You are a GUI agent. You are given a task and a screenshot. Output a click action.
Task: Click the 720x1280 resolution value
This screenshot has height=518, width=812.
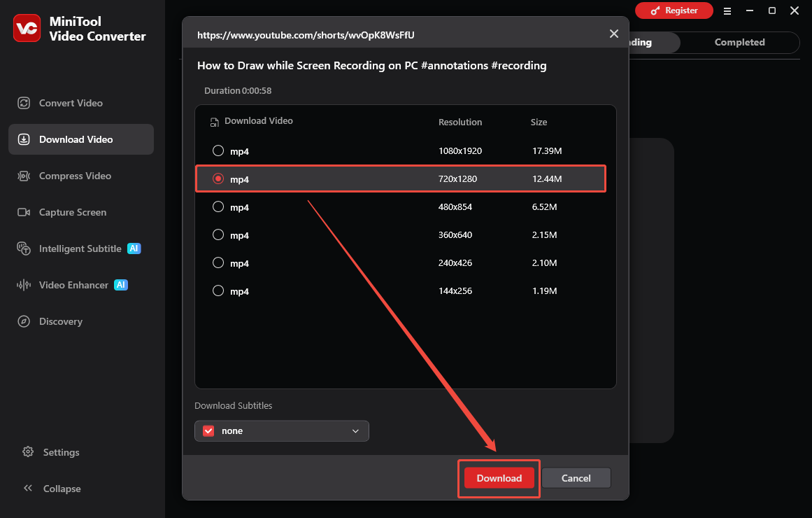pos(458,179)
